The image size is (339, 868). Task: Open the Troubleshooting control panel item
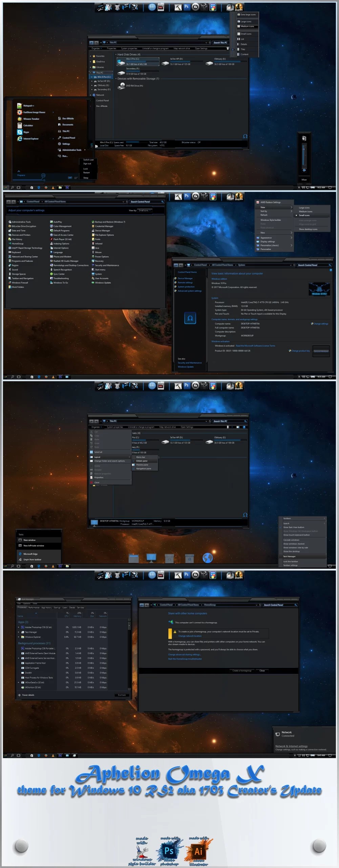point(59,278)
